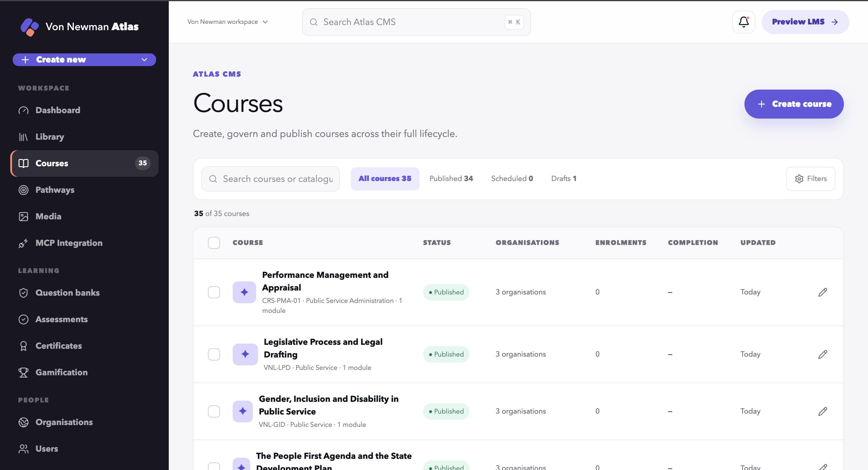Expand the Von Newman workspace dropdown
The image size is (868, 470).
(228, 22)
